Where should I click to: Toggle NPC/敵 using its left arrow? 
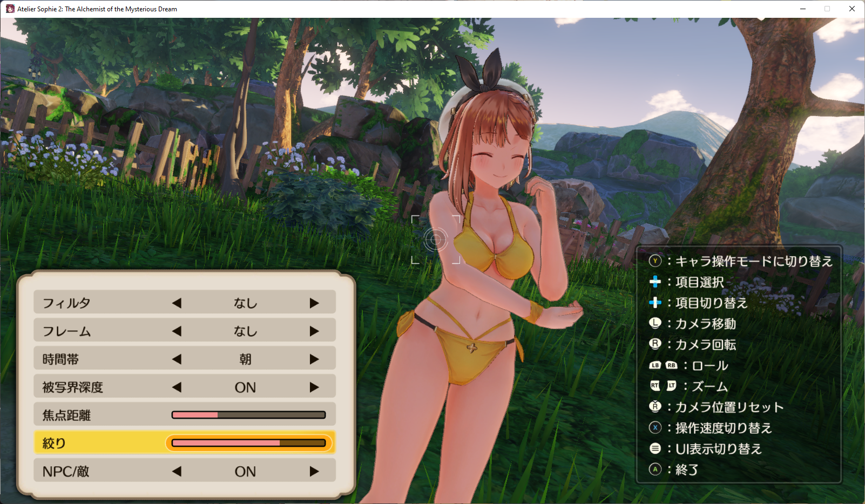pyautogui.click(x=177, y=472)
